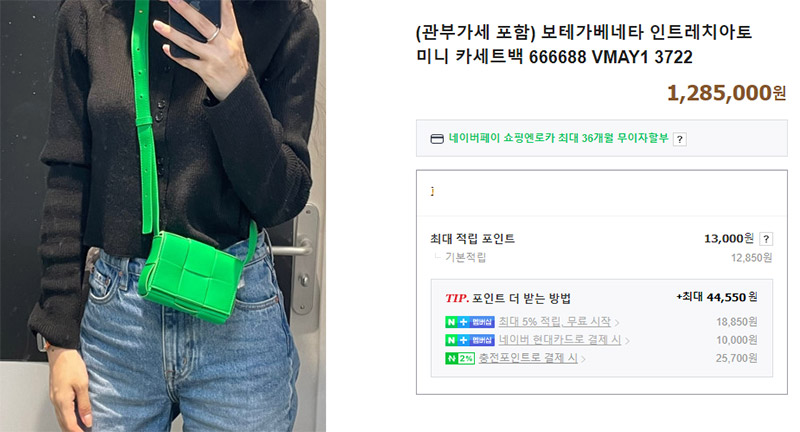Open the 충전포인트로 결제 시 link
Viewport: 800px width, 432px height.
click(528, 358)
